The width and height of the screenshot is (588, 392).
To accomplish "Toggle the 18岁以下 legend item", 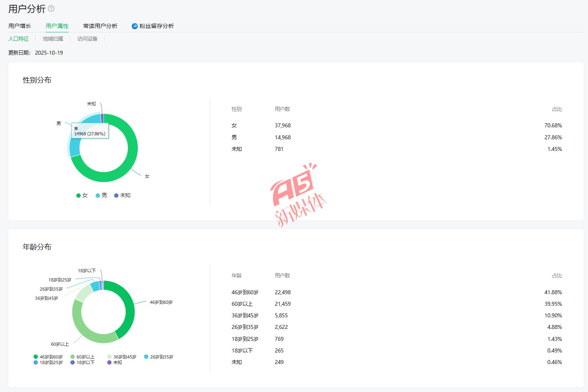I will (82, 362).
